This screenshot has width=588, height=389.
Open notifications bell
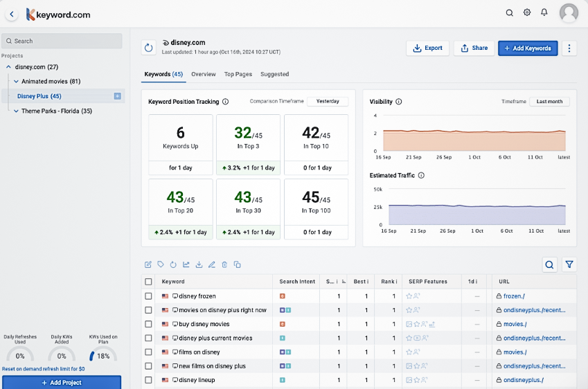[544, 12]
